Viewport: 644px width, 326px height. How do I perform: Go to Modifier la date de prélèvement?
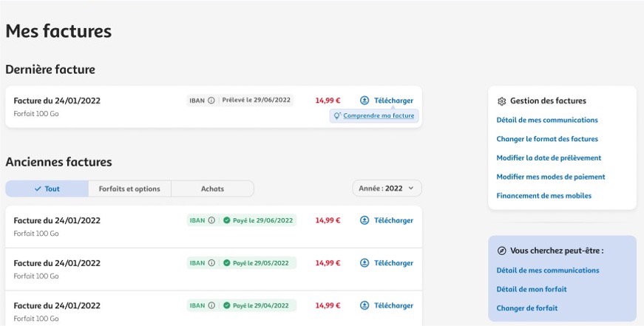pos(549,157)
